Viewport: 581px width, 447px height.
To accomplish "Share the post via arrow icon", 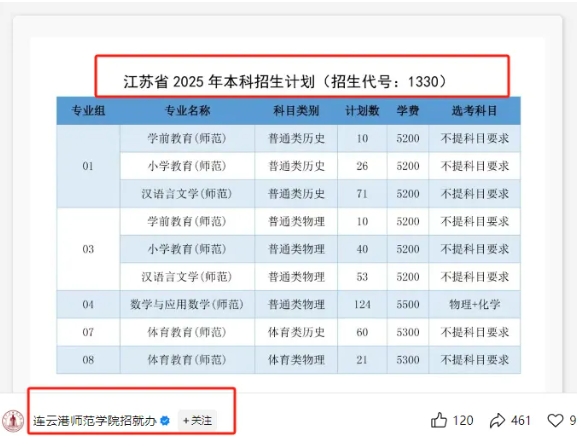I will coord(497,420).
